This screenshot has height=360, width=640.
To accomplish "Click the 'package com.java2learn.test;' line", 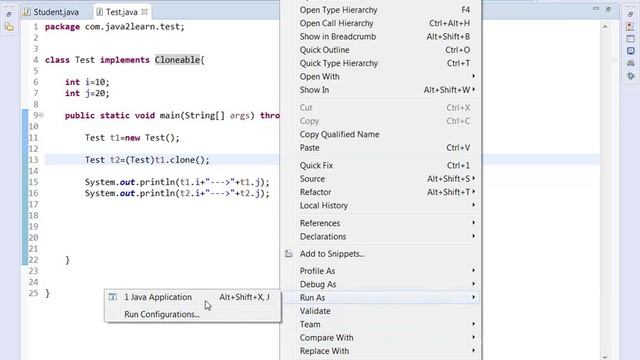I will pos(115,27).
